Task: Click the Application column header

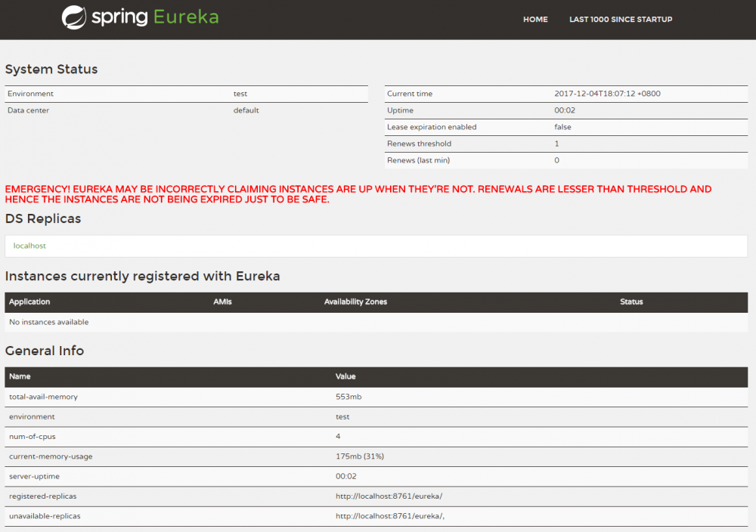Action: click(29, 302)
